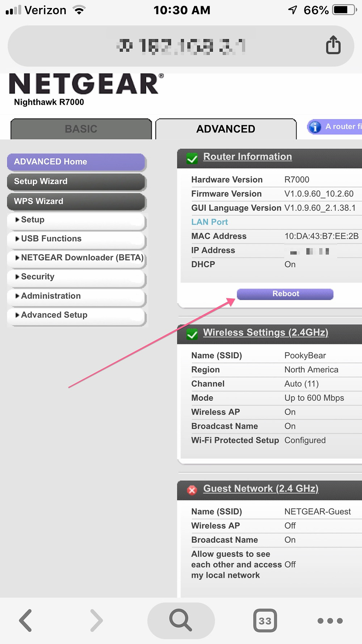Image resolution: width=362 pixels, height=644 pixels.
Task: Tap the share icon in address bar
Action: click(x=333, y=45)
